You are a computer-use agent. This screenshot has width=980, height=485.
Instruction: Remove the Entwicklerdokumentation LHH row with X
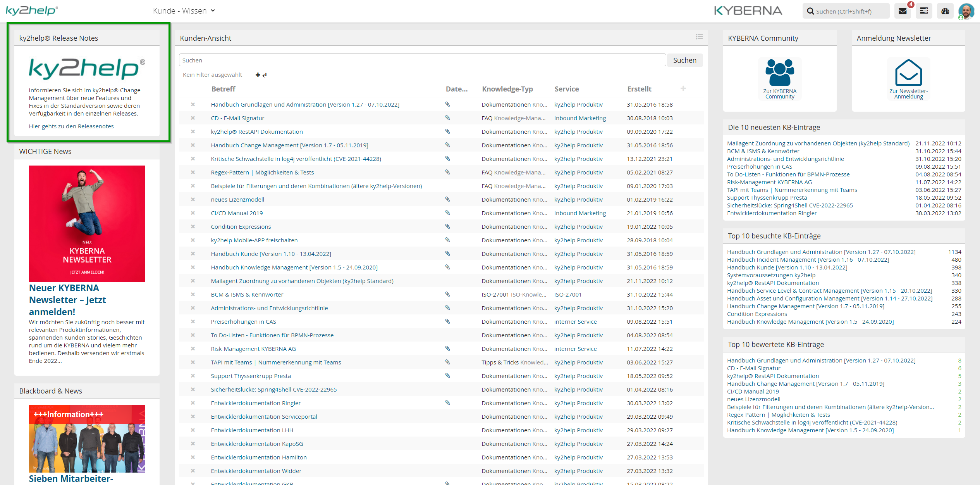pos(193,430)
